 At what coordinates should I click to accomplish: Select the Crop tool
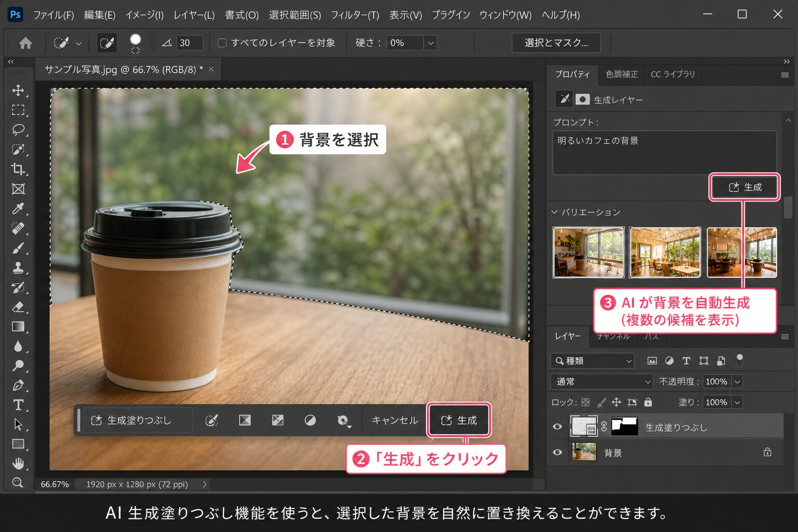18,169
